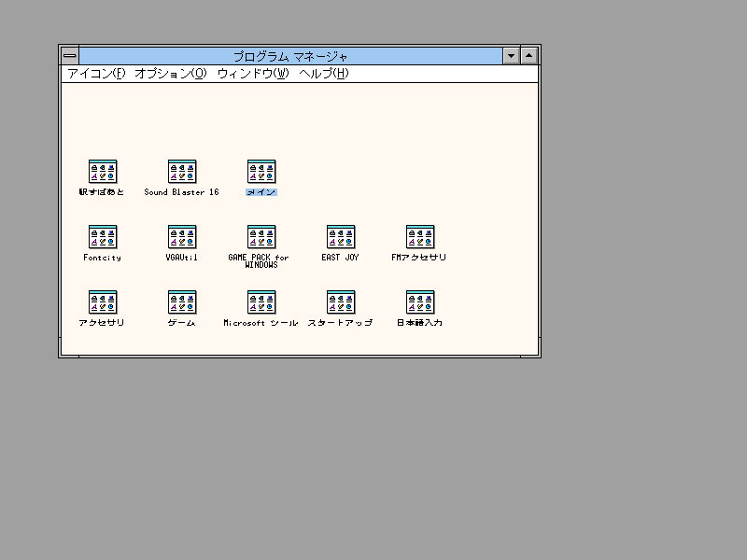Select the スタートアップ program group icon

pyautogui.click(x=341, y=301)
